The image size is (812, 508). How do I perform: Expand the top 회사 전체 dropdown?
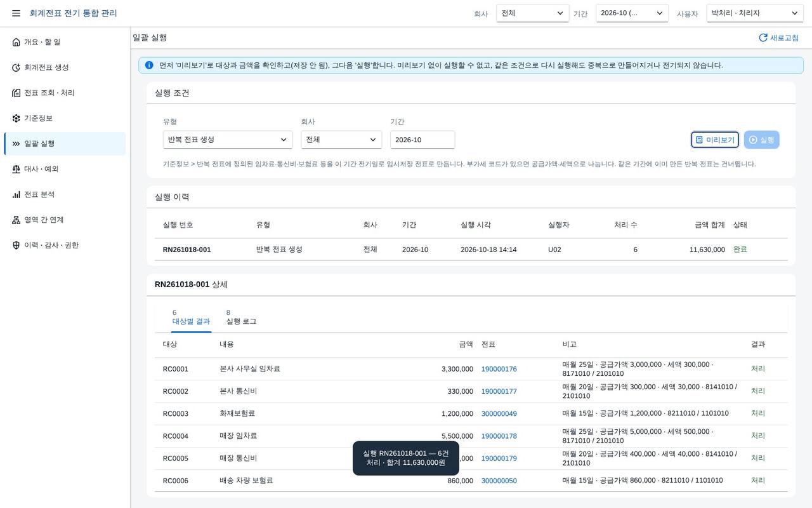(x=533, y=13)
